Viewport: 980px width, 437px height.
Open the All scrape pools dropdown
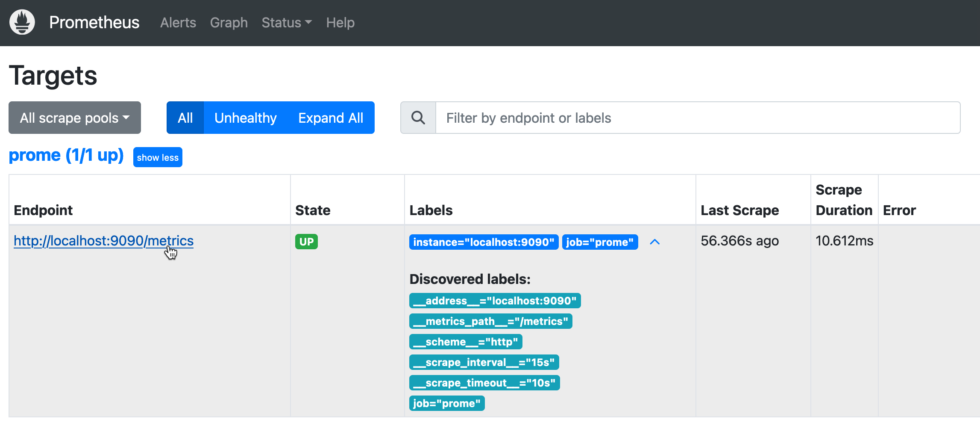click(x=75, y=118)
